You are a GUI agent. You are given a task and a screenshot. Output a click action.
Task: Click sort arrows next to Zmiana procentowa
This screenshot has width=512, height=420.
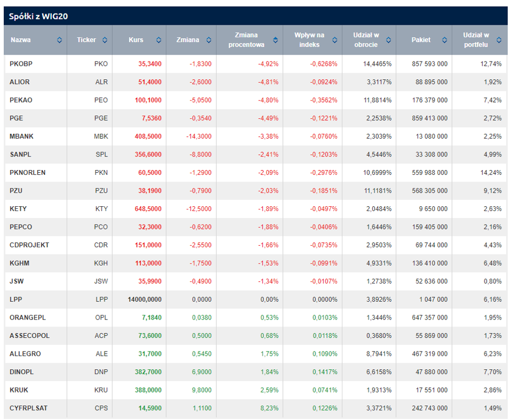click(275, 40)
